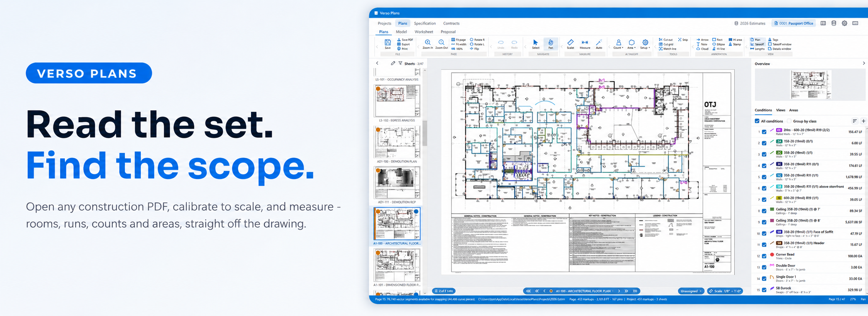The width and height of the screenshot is (868, 316).
Task: Activate the Pan hand tool
Action: point(551,44)
